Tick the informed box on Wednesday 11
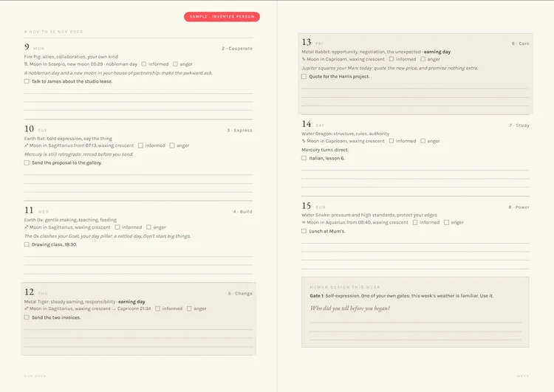Image resolution: width=554 pixels, height=392 pixels. point(117,227)
